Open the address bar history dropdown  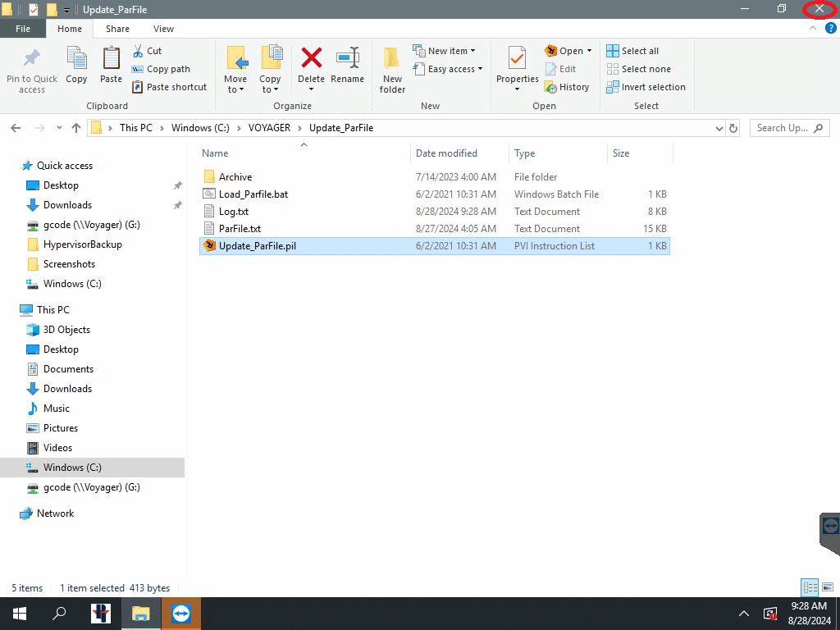719,128
